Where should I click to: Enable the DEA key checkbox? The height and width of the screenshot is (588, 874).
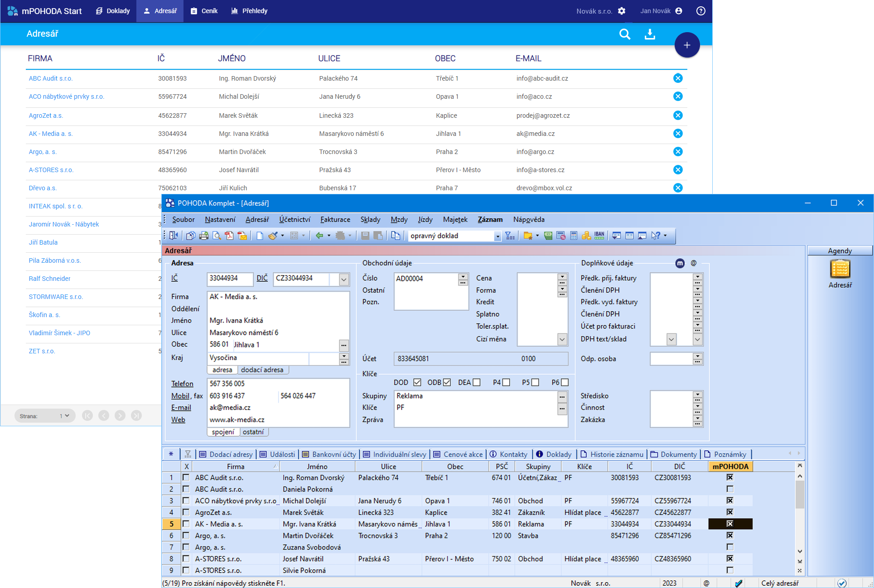477,383
